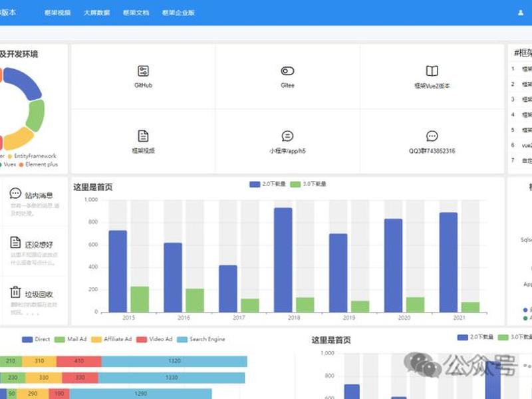532x399 pixels.
Task: Click the red bar segment labeled 190
Action: coord(59,394)
